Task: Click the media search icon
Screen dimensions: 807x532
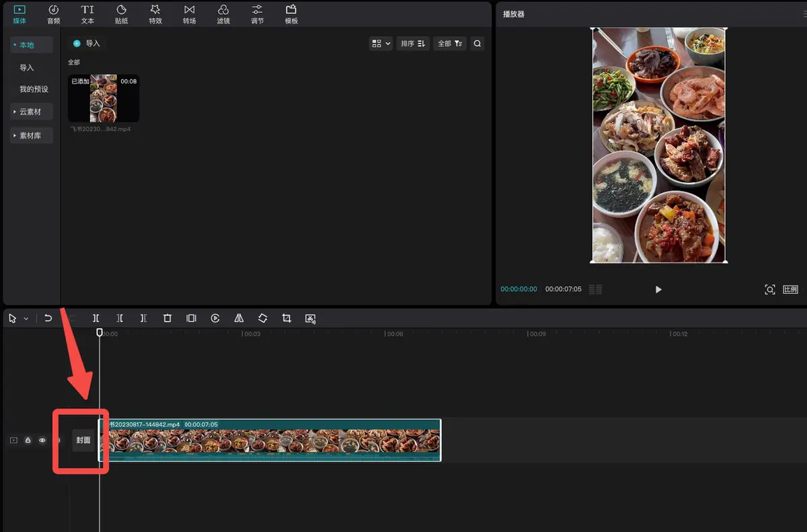Action: click(477, 44)
